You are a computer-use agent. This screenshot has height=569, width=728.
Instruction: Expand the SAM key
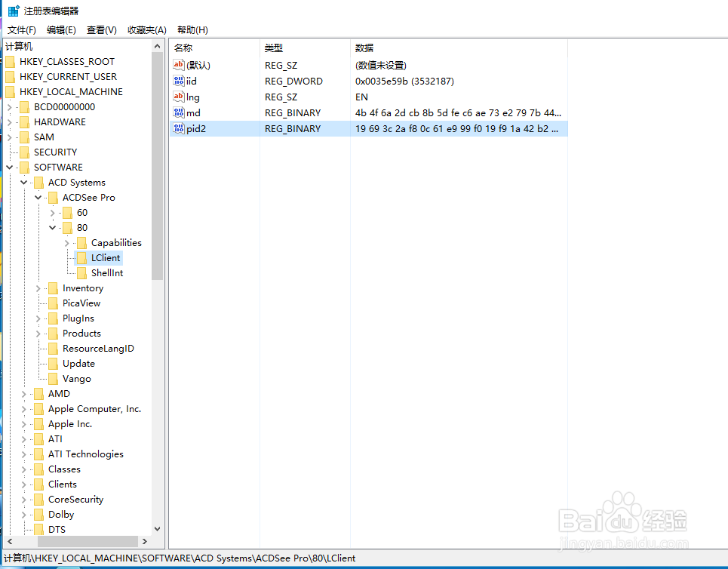coord(10,137)
